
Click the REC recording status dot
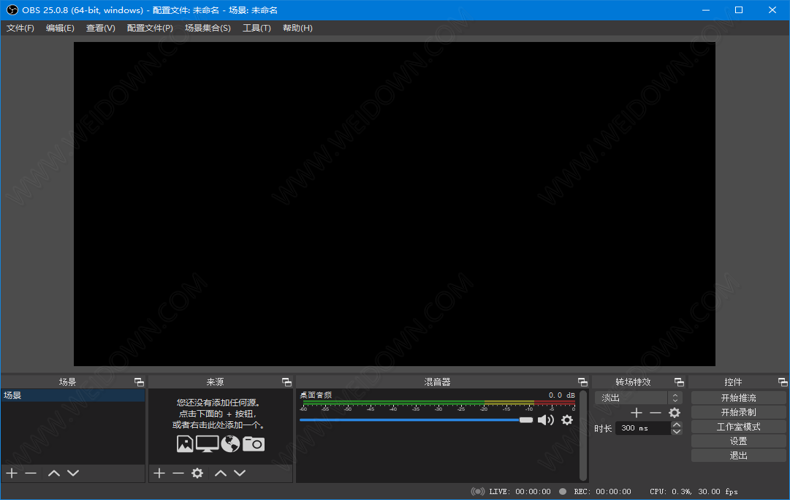coord(563,491)
